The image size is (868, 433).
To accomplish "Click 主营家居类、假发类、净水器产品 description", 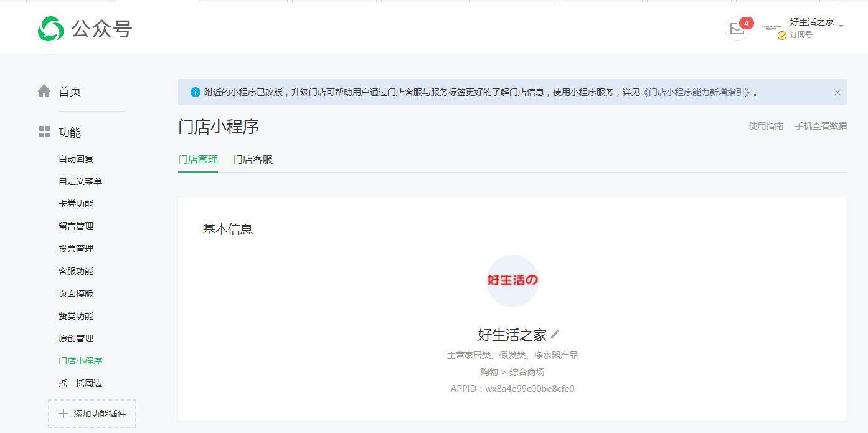I will 512,355.
